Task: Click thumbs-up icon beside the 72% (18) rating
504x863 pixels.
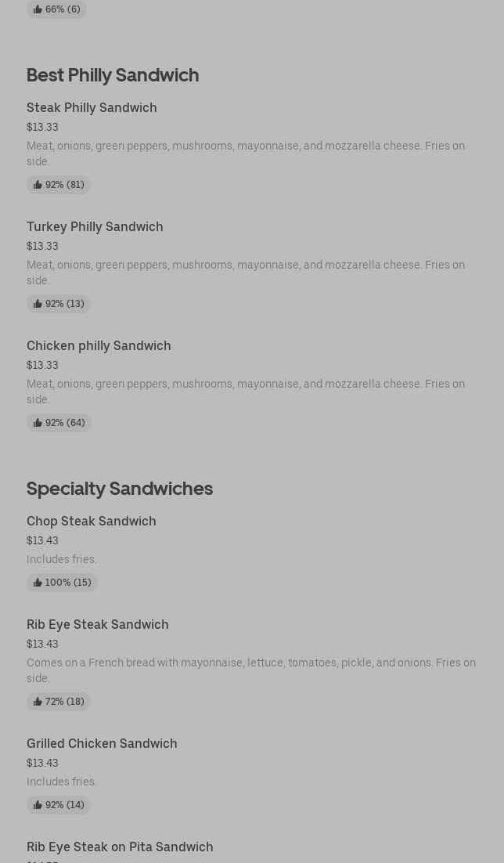Action: click(x=38, y=702)
